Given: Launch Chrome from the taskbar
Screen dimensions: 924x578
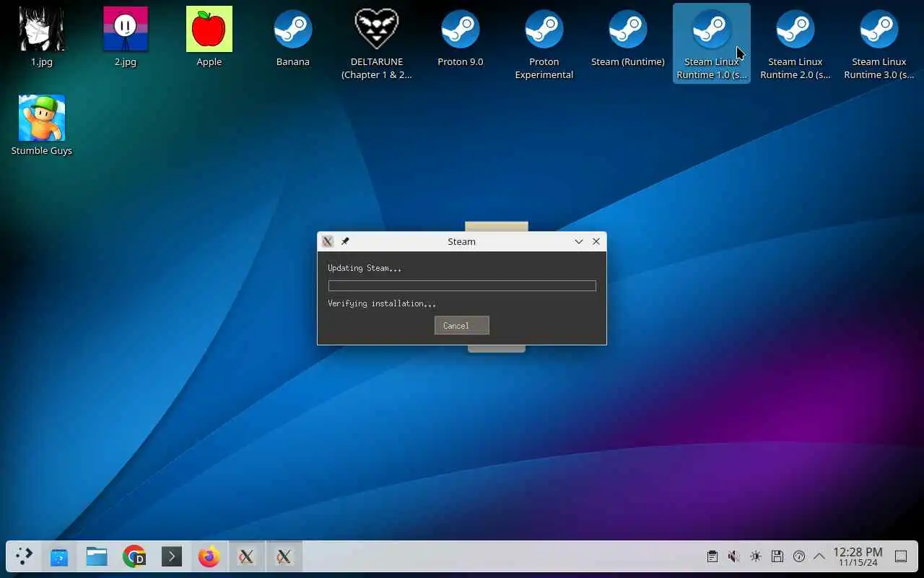Looking at the screenshot, I should (134, 556).
